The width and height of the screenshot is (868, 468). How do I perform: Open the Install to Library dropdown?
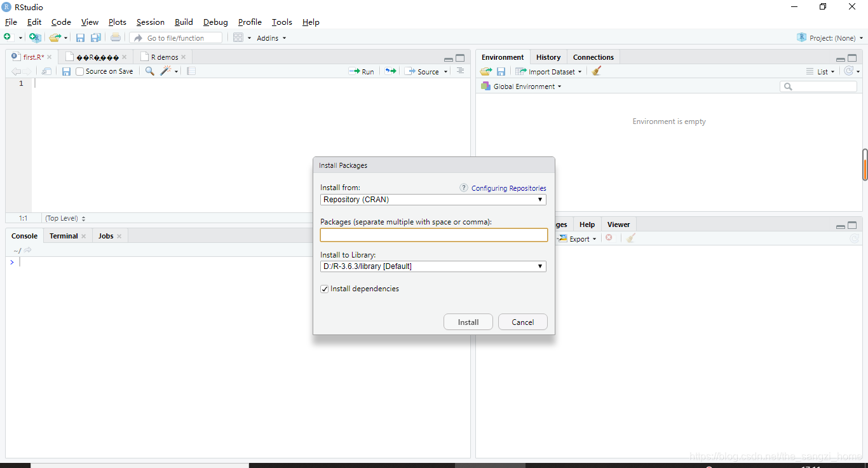click(x=433, y=266)
